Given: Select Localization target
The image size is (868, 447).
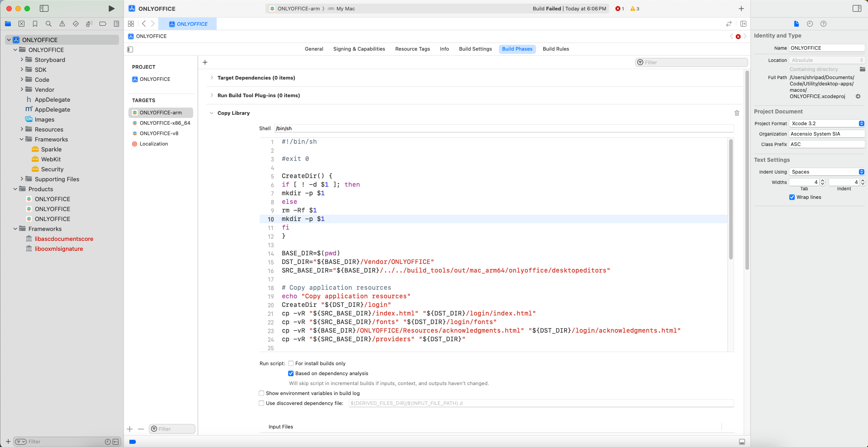Looking at the screenshot, I should coord(161,144).
